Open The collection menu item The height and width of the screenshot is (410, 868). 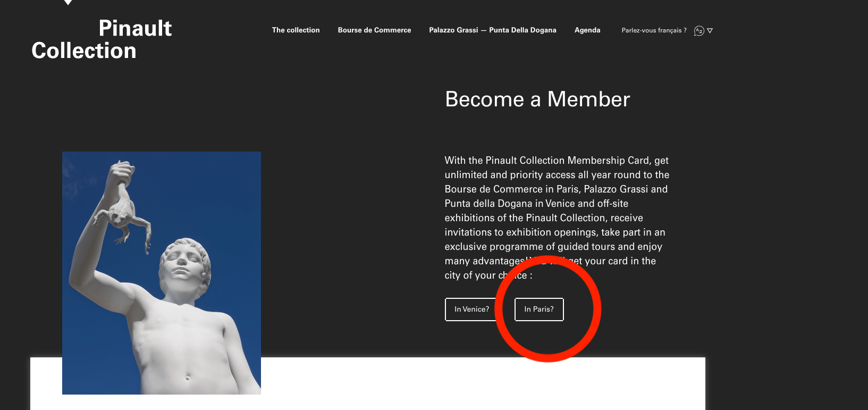click(296, 30)
